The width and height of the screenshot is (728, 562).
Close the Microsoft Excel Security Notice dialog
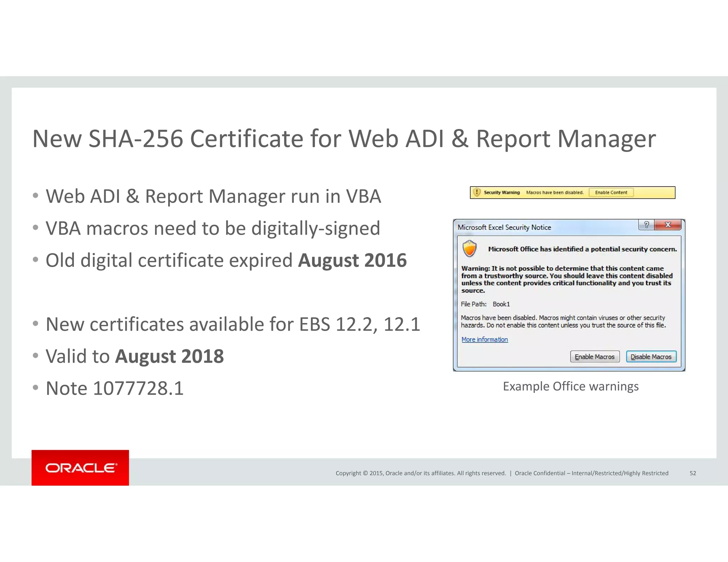668,225
